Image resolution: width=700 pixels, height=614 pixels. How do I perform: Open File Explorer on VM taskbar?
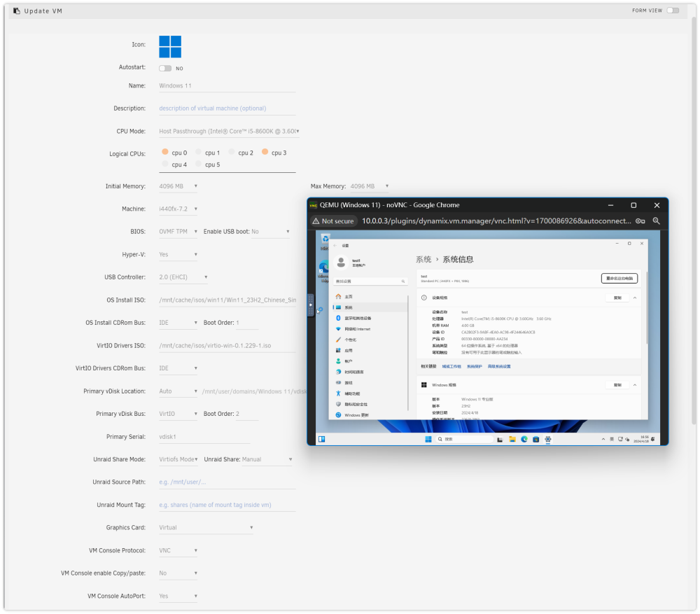[512, 440]
